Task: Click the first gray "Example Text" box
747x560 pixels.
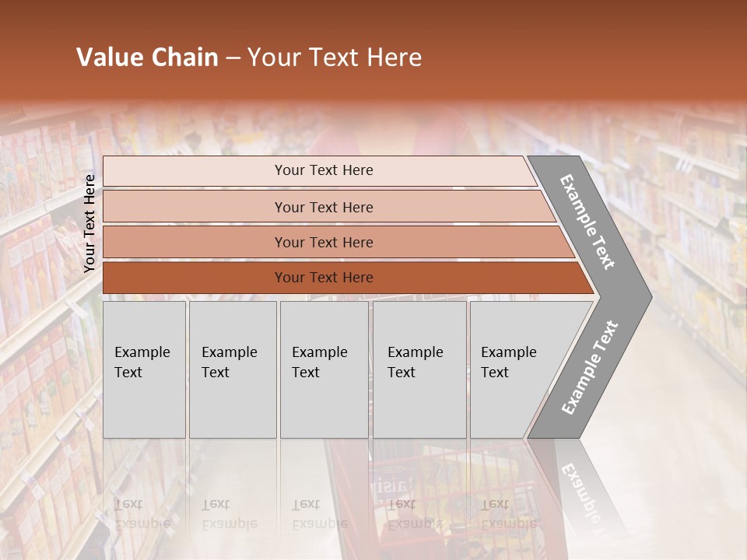Action: point(145,369)
